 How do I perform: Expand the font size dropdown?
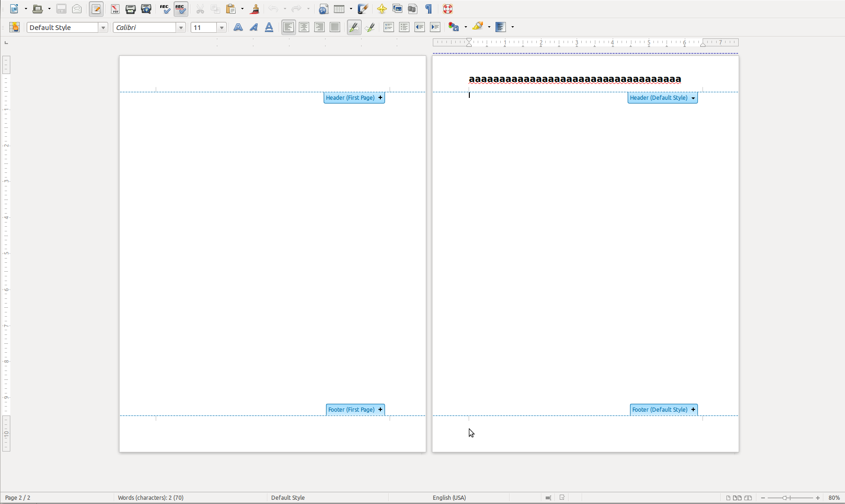coord(222,28)
